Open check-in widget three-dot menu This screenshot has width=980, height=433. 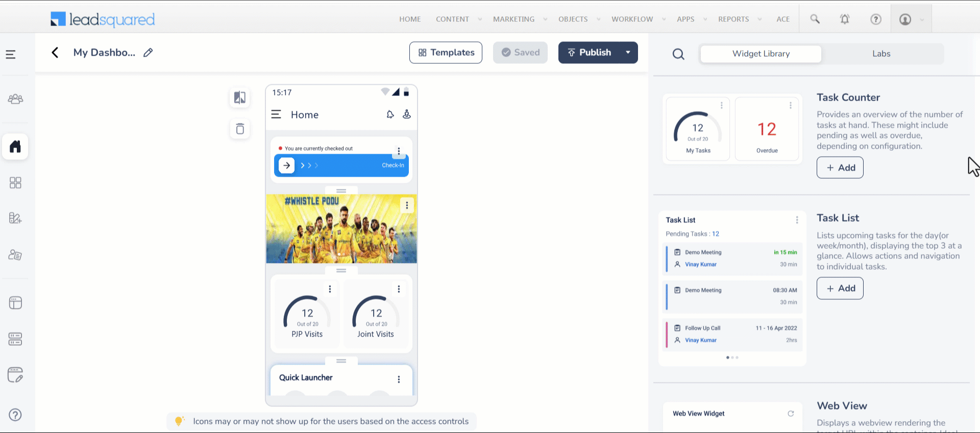click(x=399, y=151)
